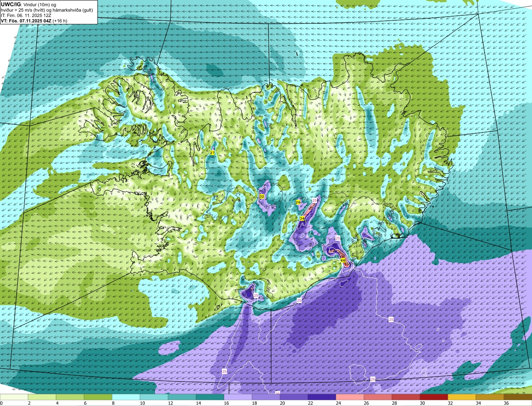Click the 14–16 m/s dark teal legend swatch

pyautogui.click(x=210, y=397)
